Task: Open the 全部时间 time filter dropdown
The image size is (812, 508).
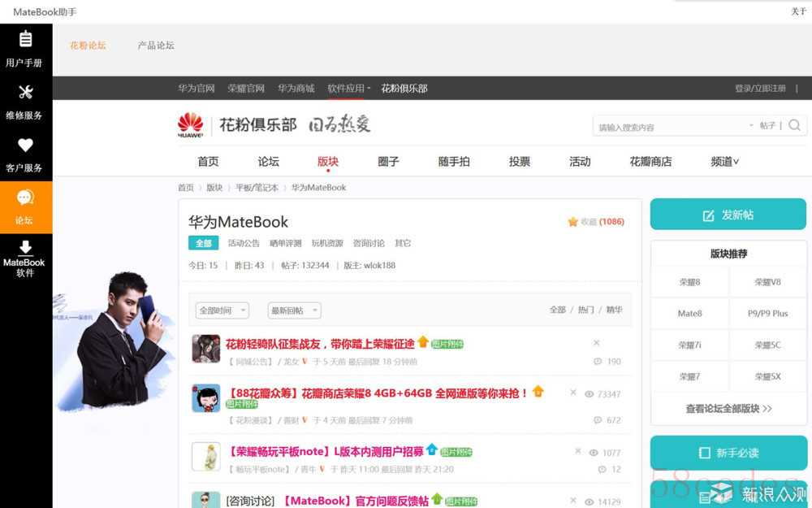Action: [x=222, y=310]
